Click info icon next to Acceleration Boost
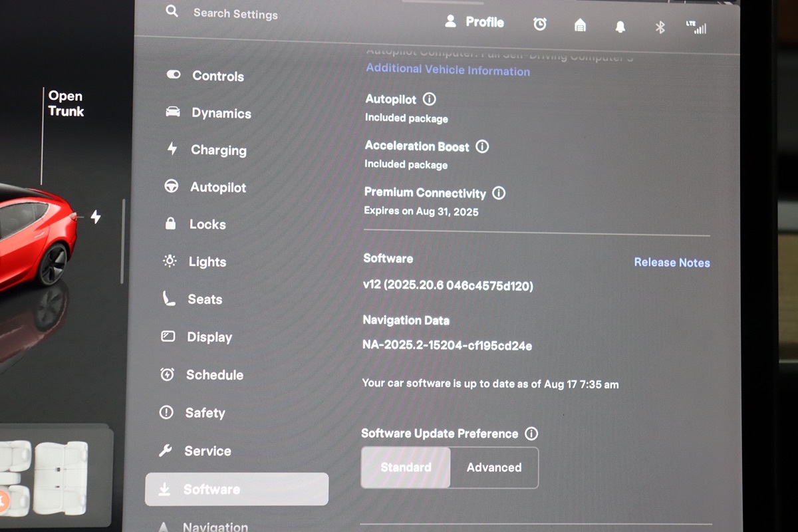Viewport: 798px width, 532px height. (483, 146)
